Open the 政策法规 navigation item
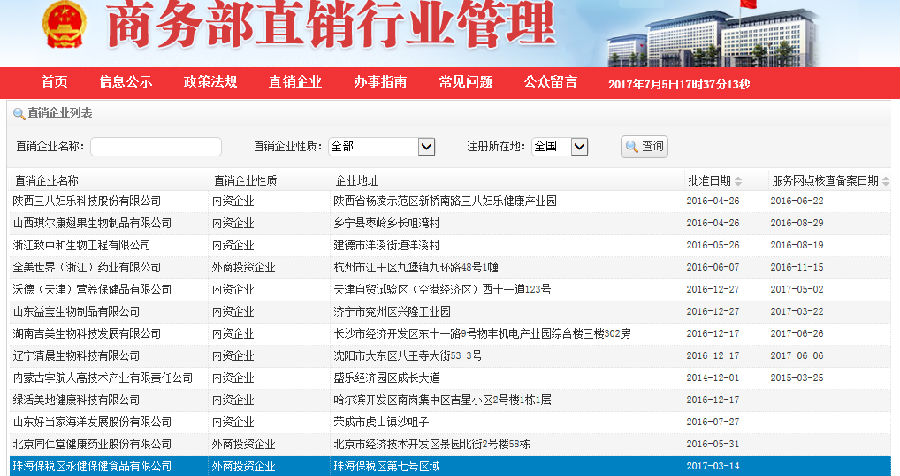The image size is (900, 476). click(x=210, y=82)
